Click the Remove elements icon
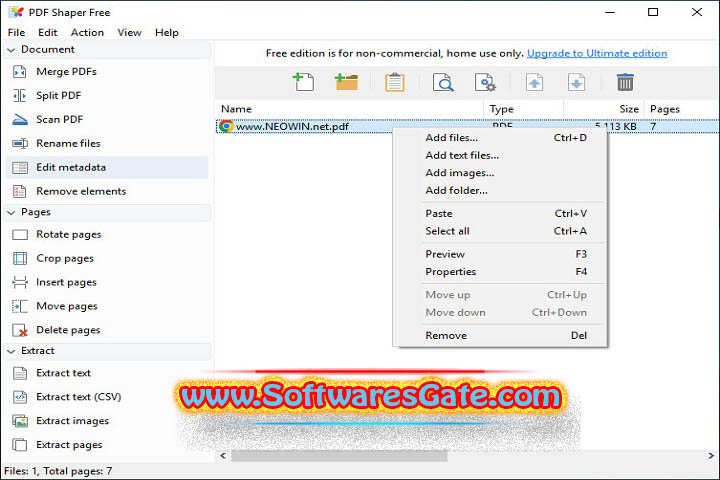This screenshot has width=720, height=480. click(20, 191)
